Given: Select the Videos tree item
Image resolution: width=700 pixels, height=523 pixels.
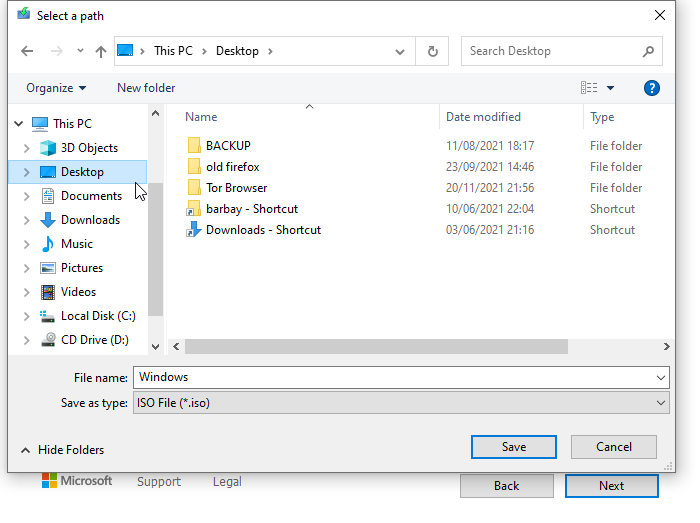Looking at the screenshot, I should (x=79, y=292).
